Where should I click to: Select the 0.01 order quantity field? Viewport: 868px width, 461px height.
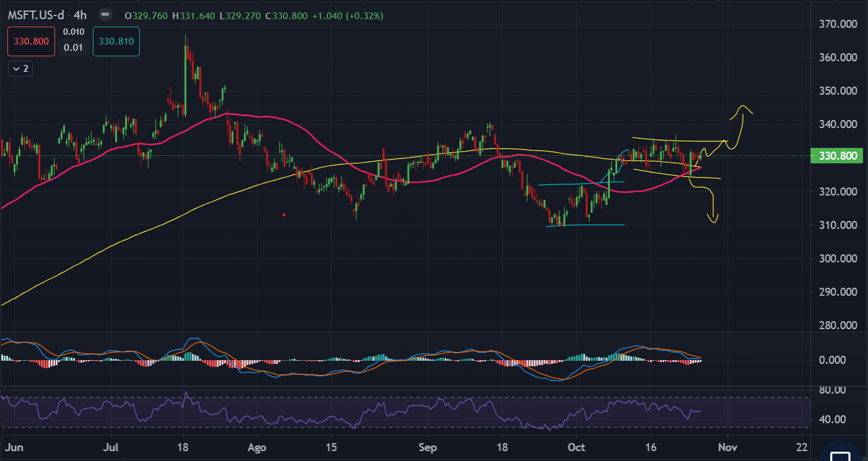(74, 48)
